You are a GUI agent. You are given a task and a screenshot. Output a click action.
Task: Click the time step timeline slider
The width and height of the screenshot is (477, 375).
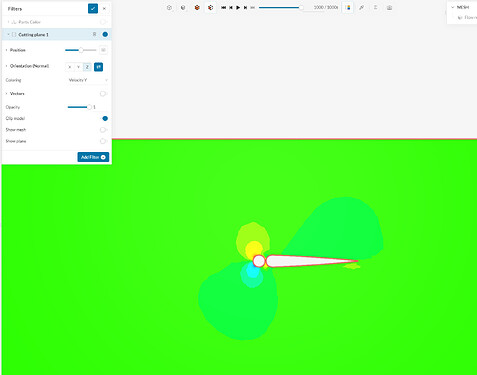(281, 7)
